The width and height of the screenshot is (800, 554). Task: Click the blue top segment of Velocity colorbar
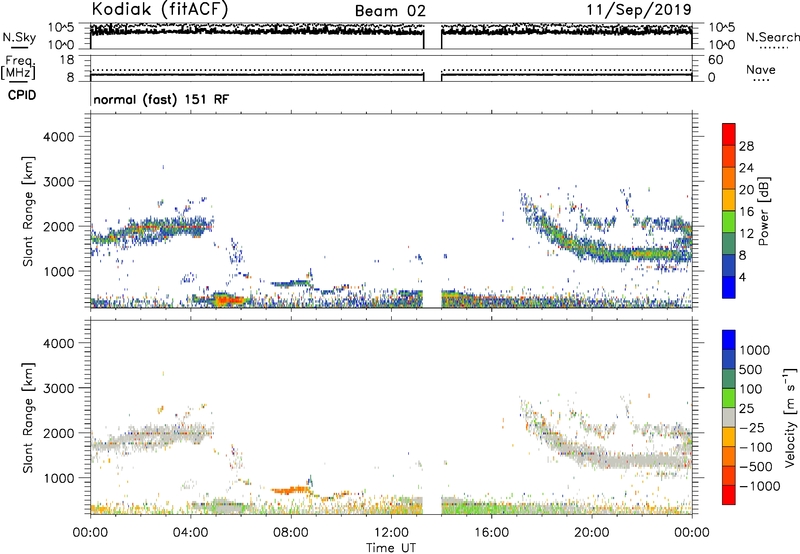(x=729, y=340)
